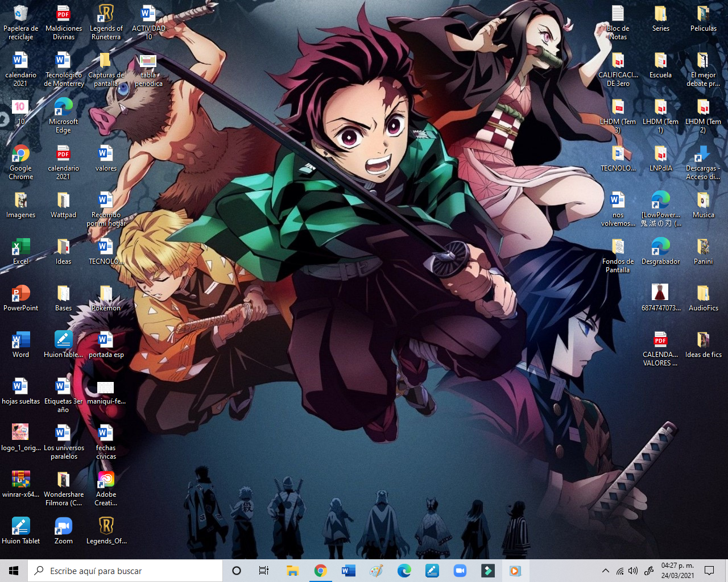The height and width of the screenshot is (582, 728).
Task: Open Bases folder
Action: 63,298
